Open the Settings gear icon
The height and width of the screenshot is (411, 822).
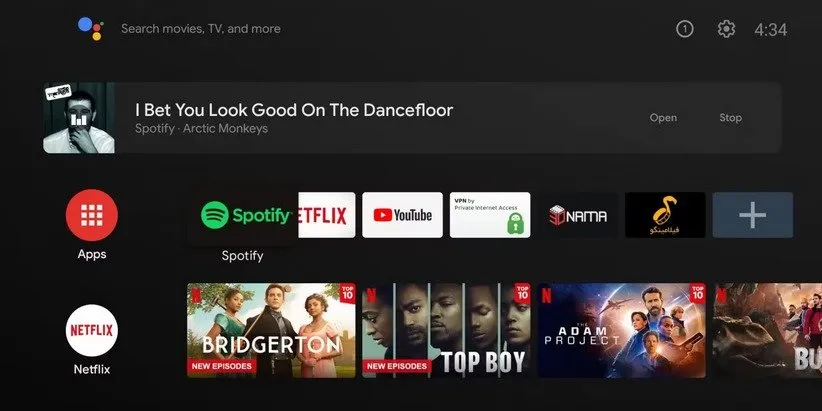click(726, 29)
